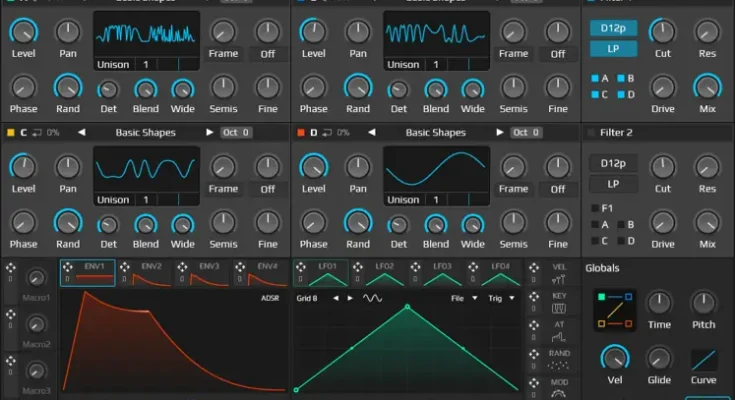Click oscillator D's Level knob

(314, 167)
